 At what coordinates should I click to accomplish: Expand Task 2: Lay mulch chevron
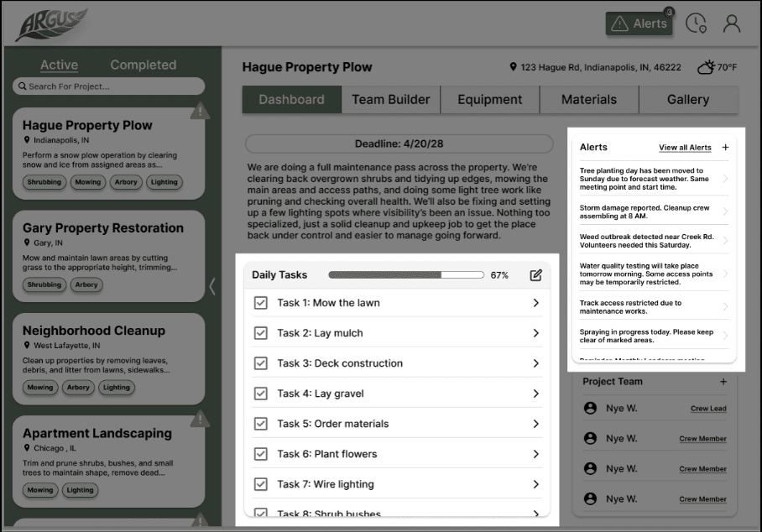pos(536,333)
